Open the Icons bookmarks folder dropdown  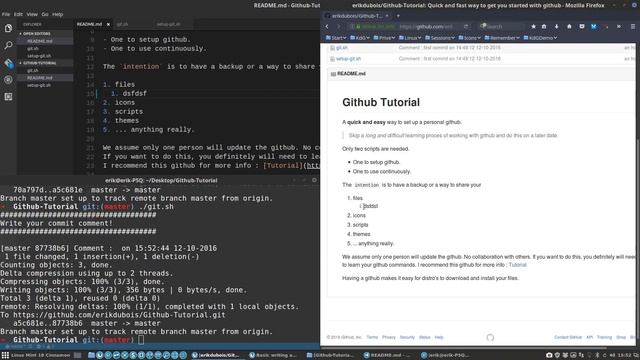470,38
